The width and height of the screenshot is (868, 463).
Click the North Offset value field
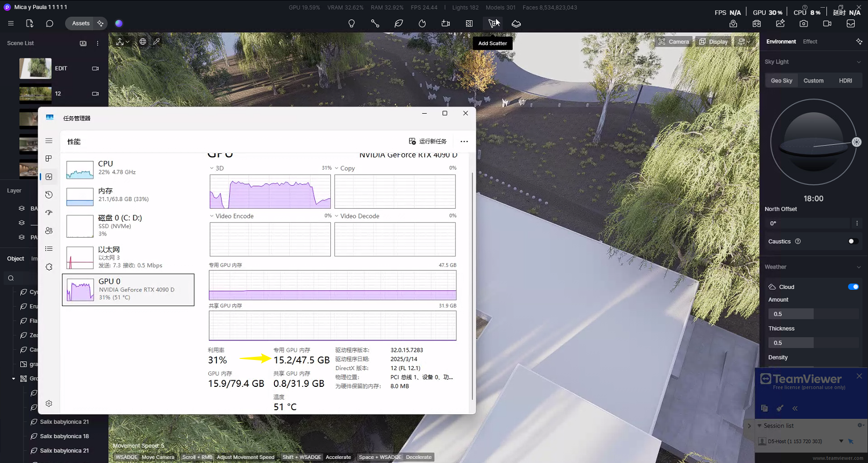tap(808, 223)
